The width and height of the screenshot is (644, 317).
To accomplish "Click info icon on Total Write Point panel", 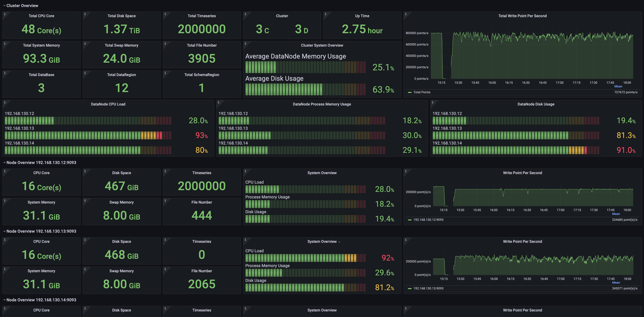I will point(406,14).
